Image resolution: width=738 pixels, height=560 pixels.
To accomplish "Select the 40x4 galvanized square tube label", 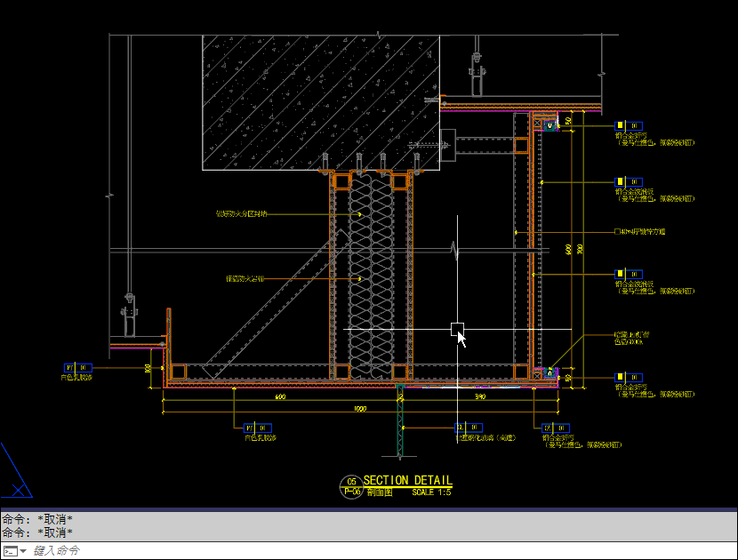I will [x=642, y=232].
